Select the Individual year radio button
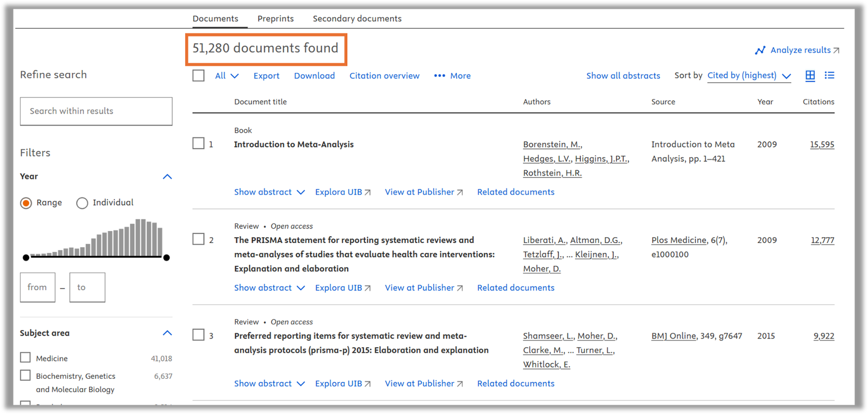The image size is (868, 414). tap(82, 203)
